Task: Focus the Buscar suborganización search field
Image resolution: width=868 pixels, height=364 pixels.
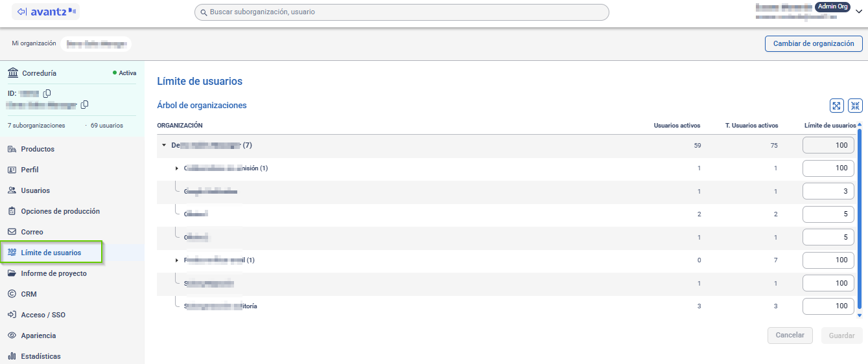Action: pyautogui.click(x=402, y=12)
